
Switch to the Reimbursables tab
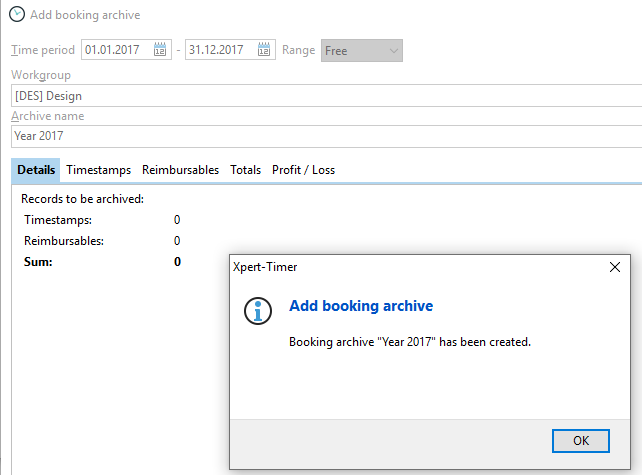180,170
